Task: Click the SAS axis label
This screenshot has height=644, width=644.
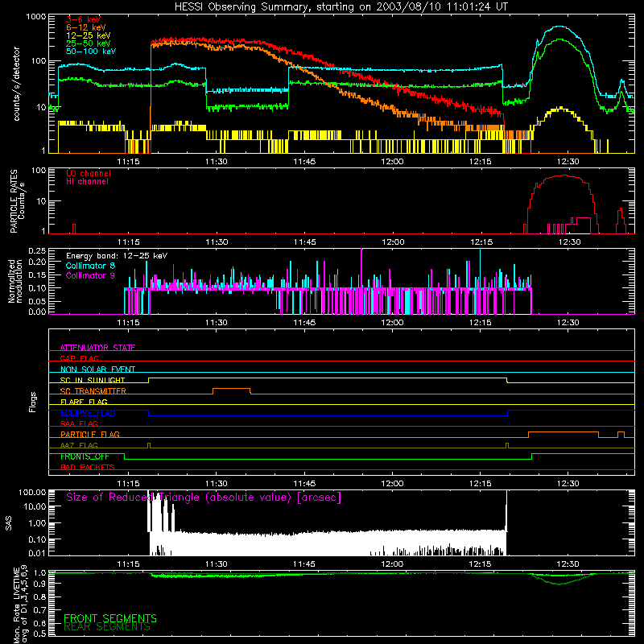Action: tap(8, 523)
